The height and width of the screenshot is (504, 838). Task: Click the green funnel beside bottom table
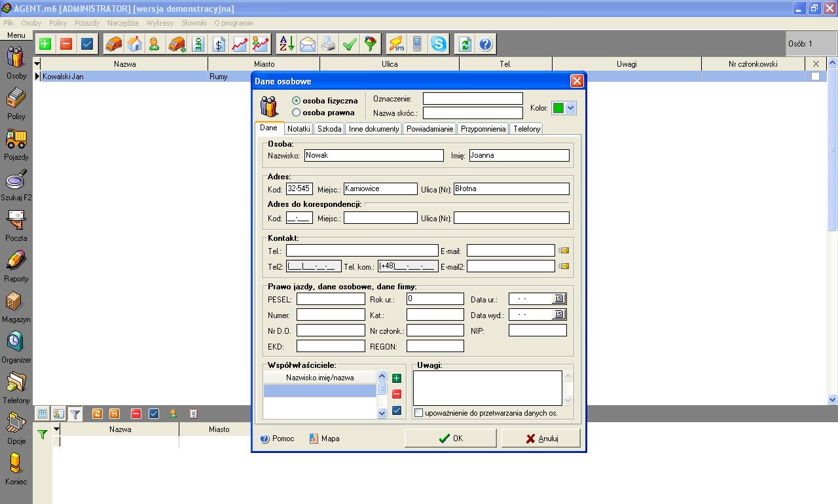pyautogui.click(x=43, y=434)
